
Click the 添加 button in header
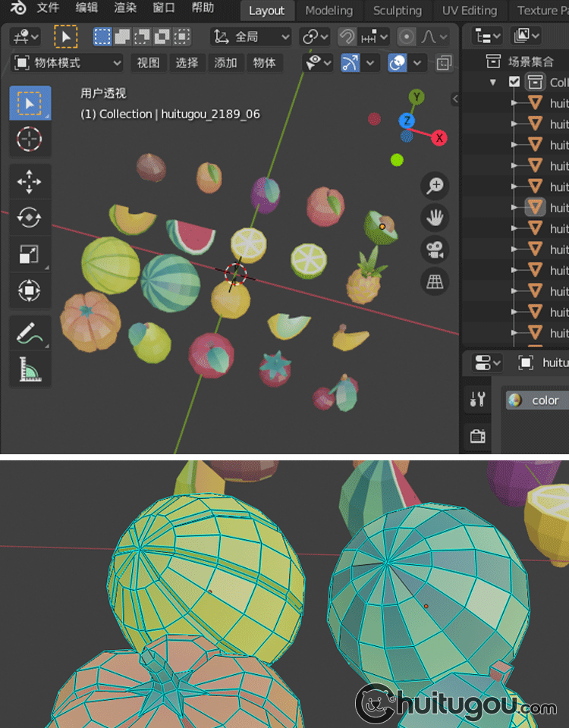tap(225, 63)
